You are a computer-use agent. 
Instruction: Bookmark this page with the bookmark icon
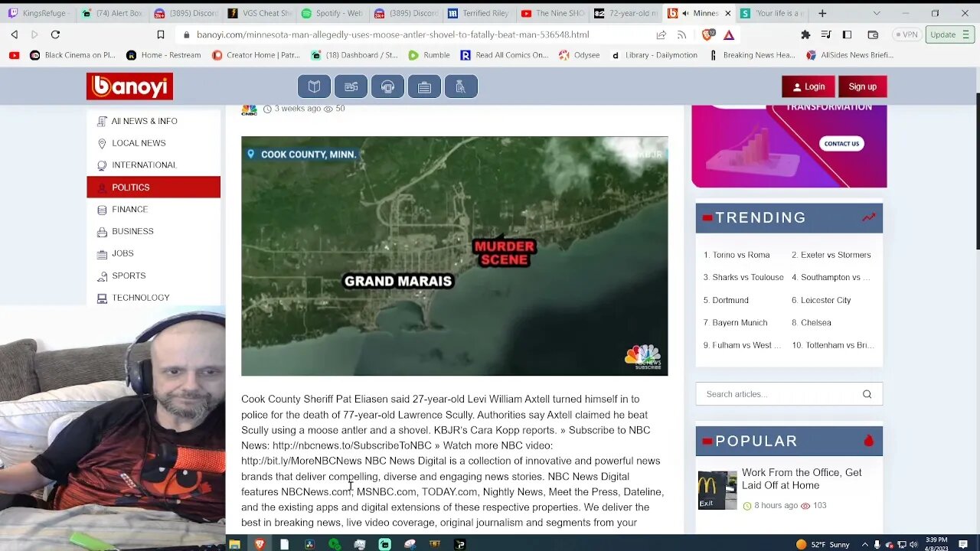(161, 34)
